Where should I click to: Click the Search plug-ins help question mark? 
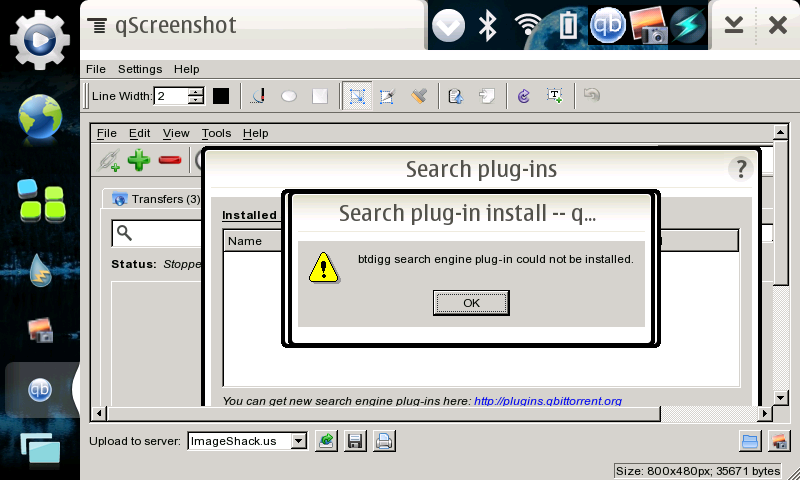(741, 168)
